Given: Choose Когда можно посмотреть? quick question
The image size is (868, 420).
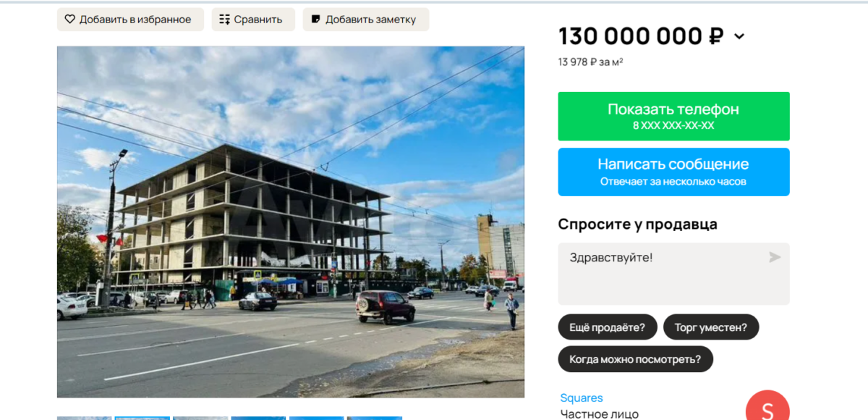Looking at the screenshot, I should pyautogui.click(x=635, y=359).
